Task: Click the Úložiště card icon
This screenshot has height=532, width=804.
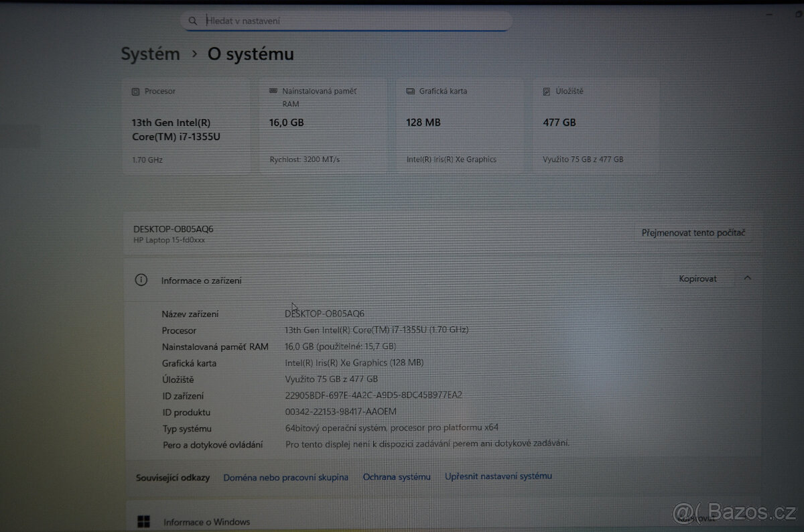Action: point(547,91)
